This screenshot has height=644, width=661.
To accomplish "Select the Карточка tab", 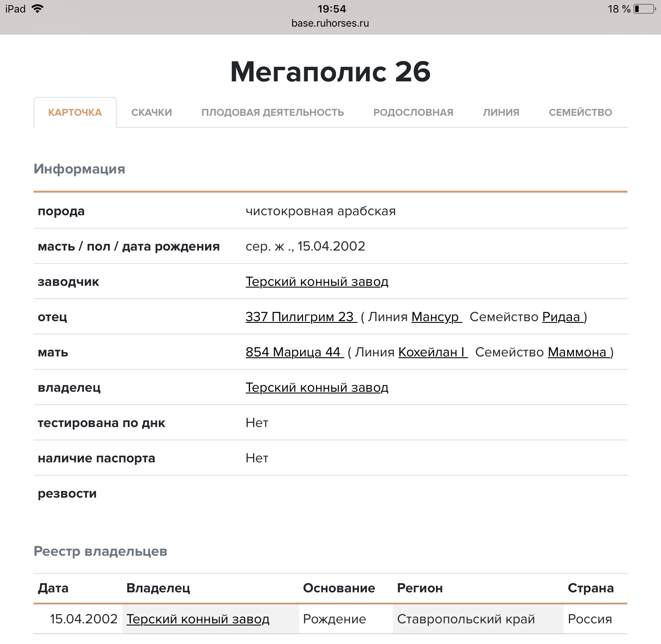I will click(x=75, y=112).
